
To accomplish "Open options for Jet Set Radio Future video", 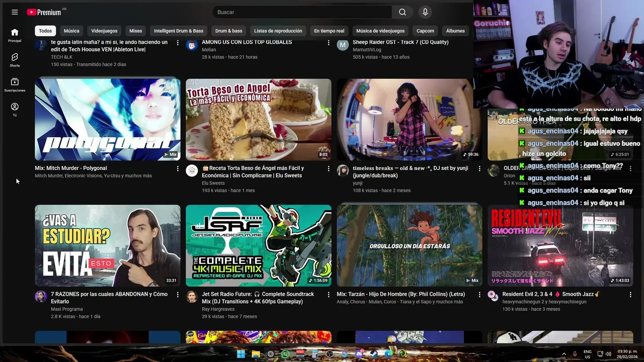I will tap(329, 295).
